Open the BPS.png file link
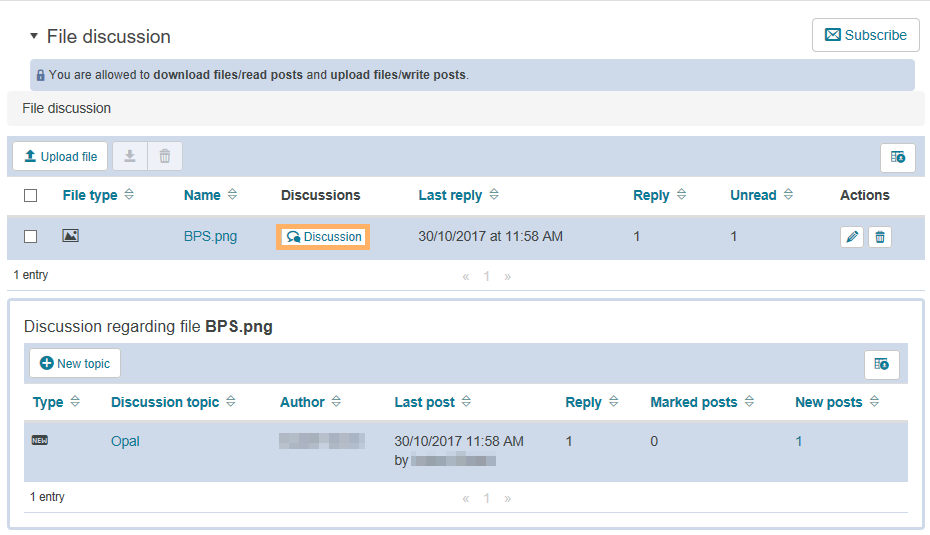This screenshot has width=930, height=535. 210,237
